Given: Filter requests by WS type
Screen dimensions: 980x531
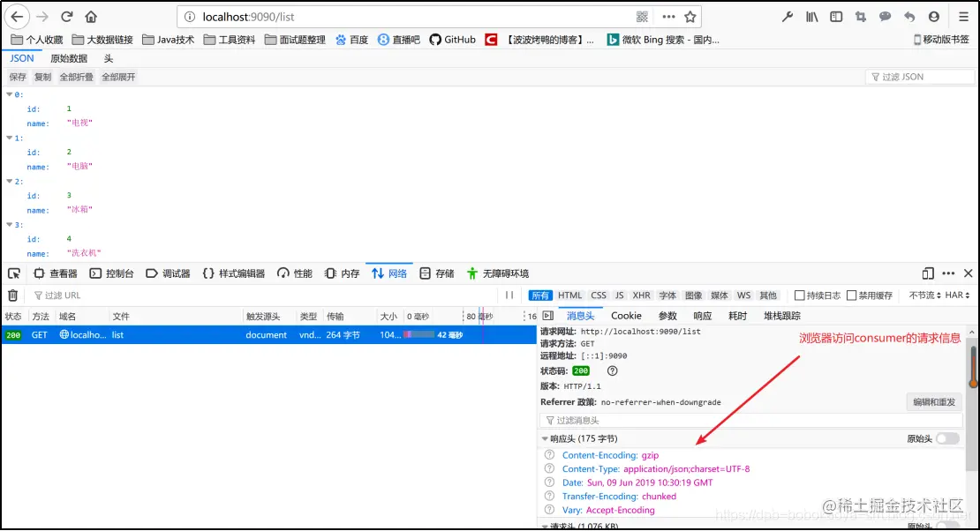Looking at the screenshot, I should tap(743, 295).
